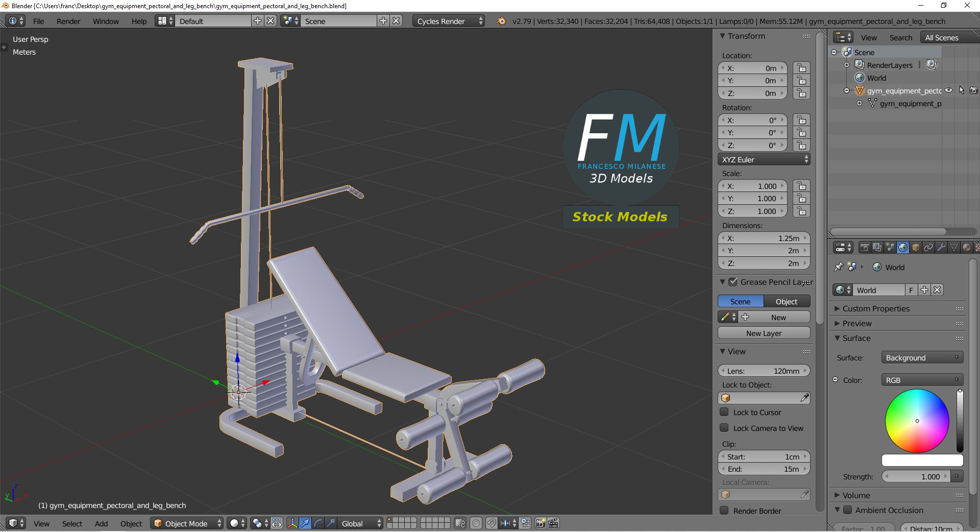The height and width of the screenshot is (532, 980).
Task: Open the Render Layers properties tab
Action: coord(877,248)
